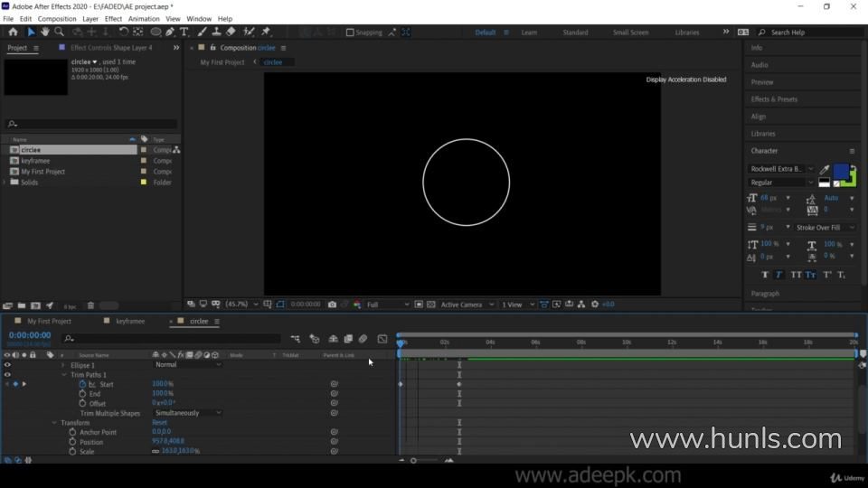This screenshot has width=868, height=488.
Task: Click stopwatch for Position property
Action: point(72,442)
